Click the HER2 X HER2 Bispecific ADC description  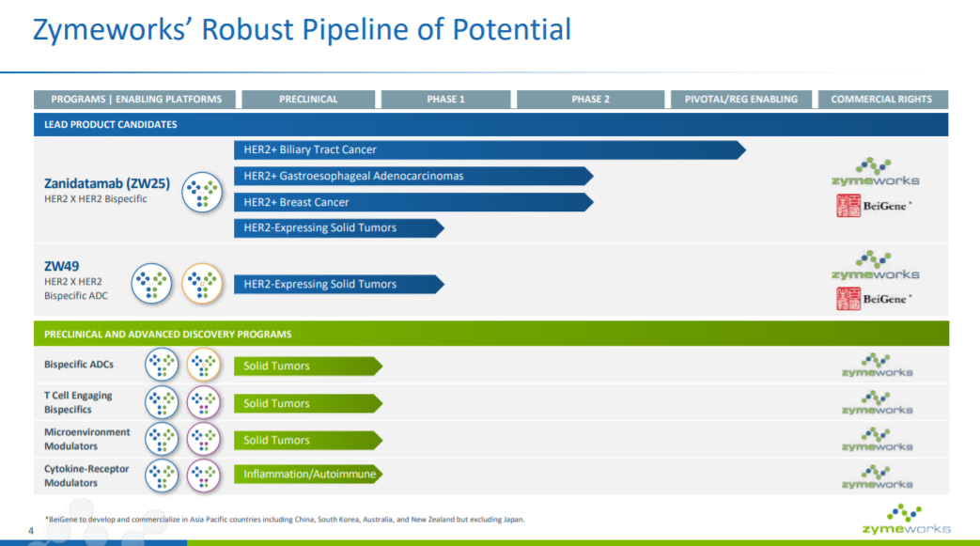tap(75, 289)
